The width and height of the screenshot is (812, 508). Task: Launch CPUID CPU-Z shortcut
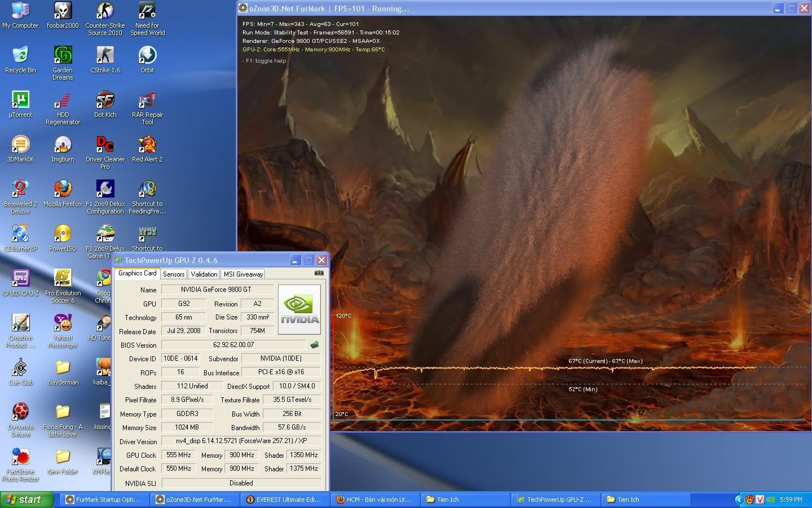click(x=20, y=283)
